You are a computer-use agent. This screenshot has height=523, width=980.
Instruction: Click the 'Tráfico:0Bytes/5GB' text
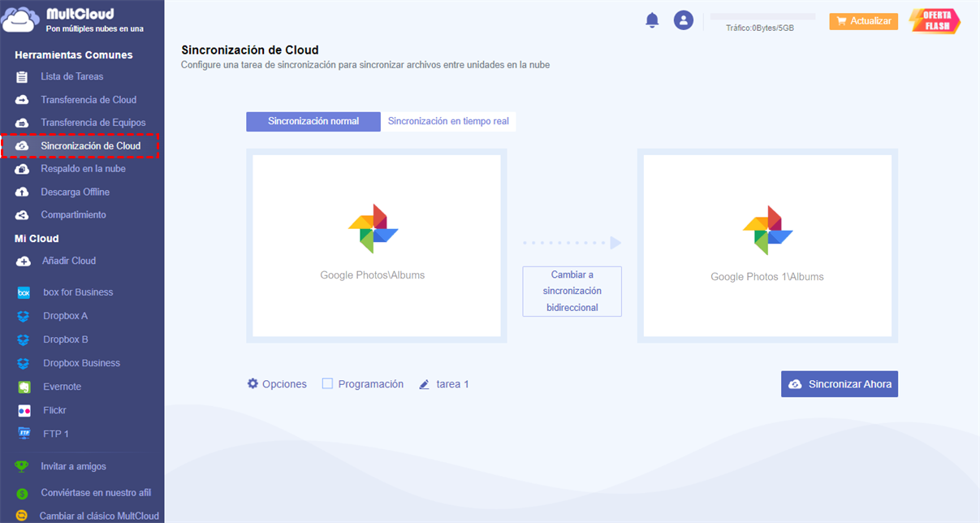click(760, 28)
